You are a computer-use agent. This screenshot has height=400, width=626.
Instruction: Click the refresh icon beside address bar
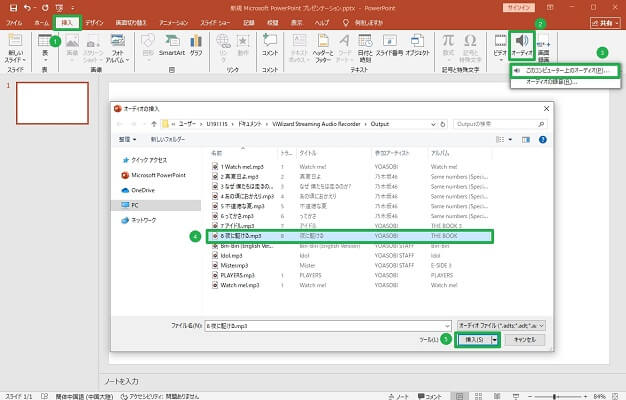[442, 124]
